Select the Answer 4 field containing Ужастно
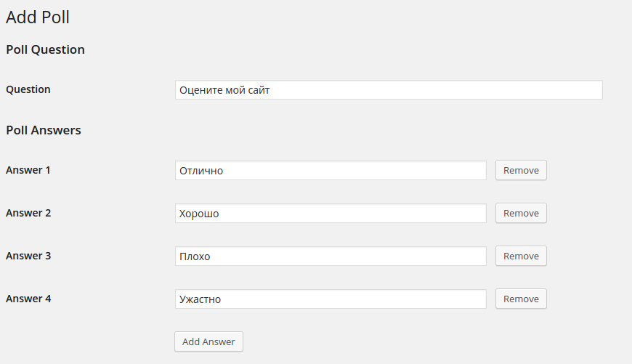632x364 pixels. [331, 299]
